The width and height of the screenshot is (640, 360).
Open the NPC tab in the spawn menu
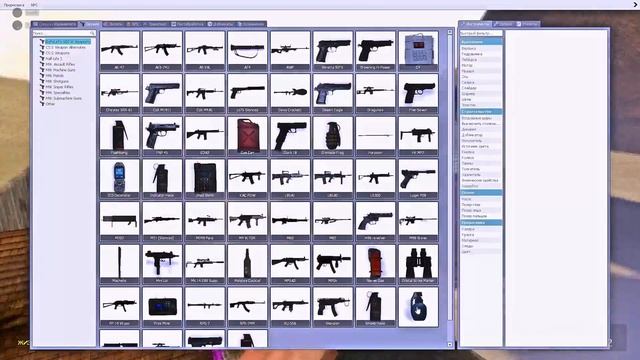pyautogui.click(x=133, y=24)
